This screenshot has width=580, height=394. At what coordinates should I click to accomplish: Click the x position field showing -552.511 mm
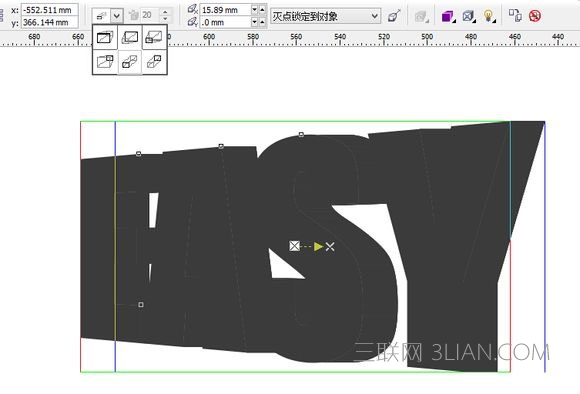click(50, 10)
